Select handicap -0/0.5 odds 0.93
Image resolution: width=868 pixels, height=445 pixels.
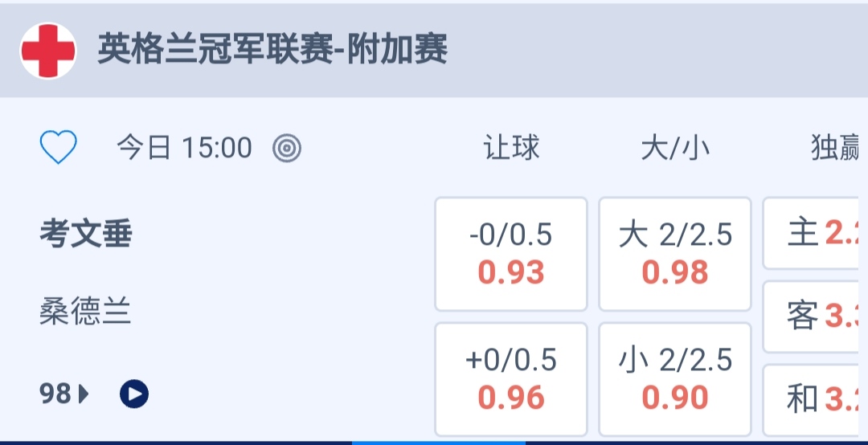tap(511, 254)
